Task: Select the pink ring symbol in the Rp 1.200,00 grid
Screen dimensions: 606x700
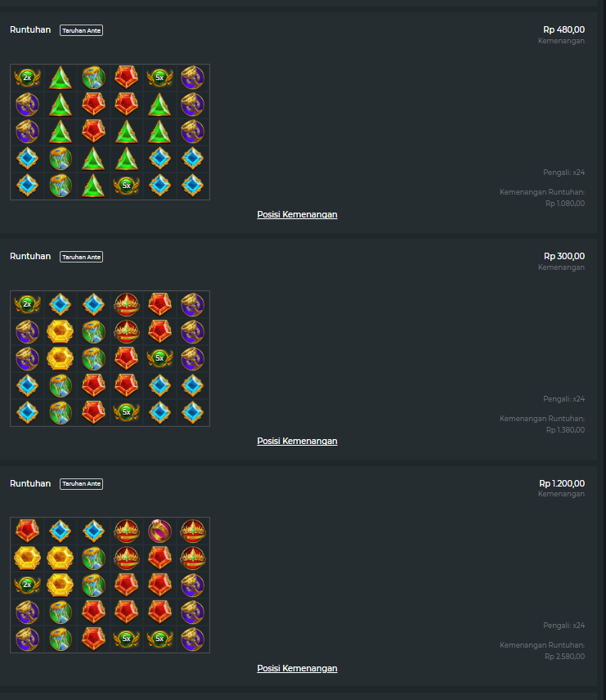Action: click(159, 531)
